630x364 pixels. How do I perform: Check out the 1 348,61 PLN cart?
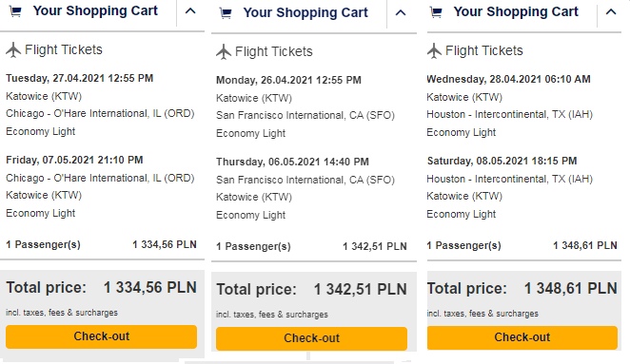522,337
